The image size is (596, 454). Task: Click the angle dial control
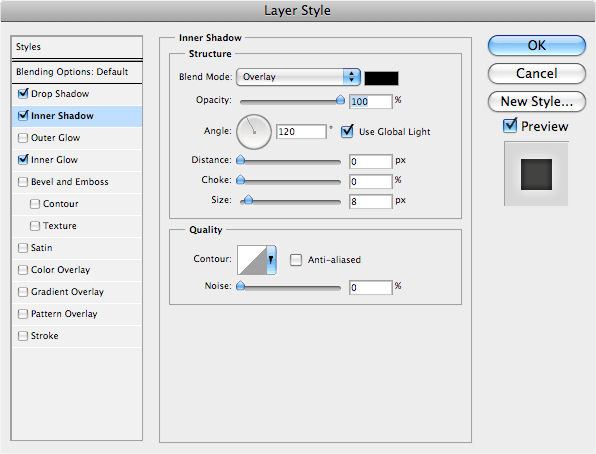[x=254, y=132]
